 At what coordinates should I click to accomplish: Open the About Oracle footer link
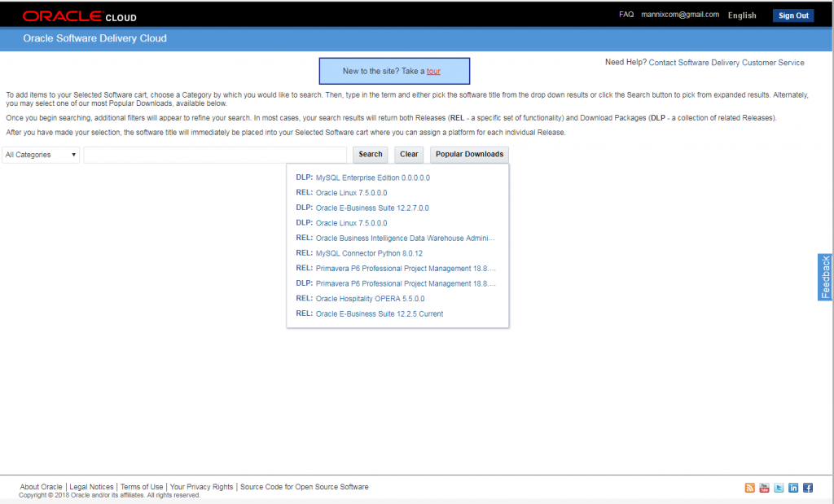(41, 486)
